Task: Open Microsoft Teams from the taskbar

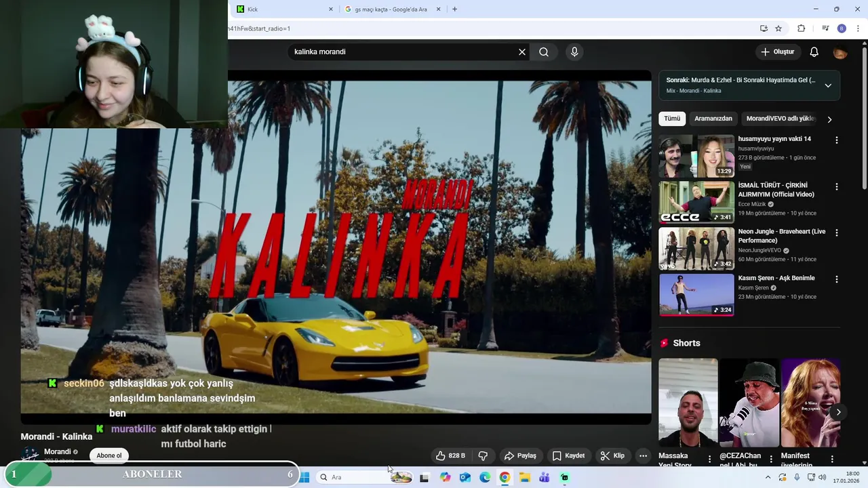Action: click(545, 477)
